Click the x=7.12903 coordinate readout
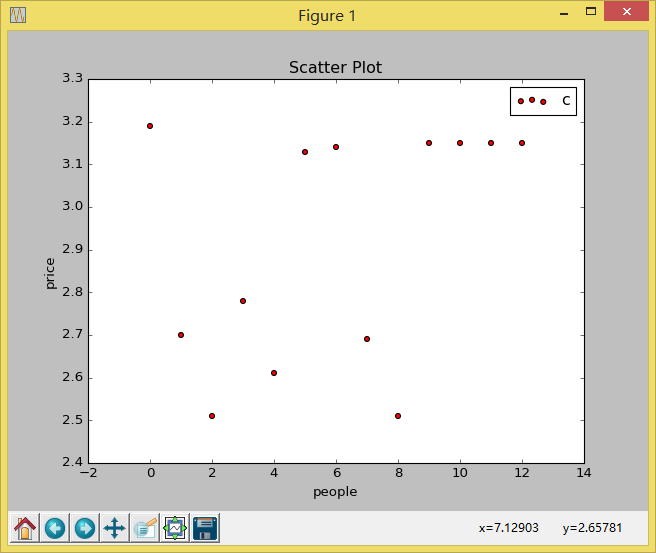The width and height of the screenshot is (656, 553). coord(509,528)
